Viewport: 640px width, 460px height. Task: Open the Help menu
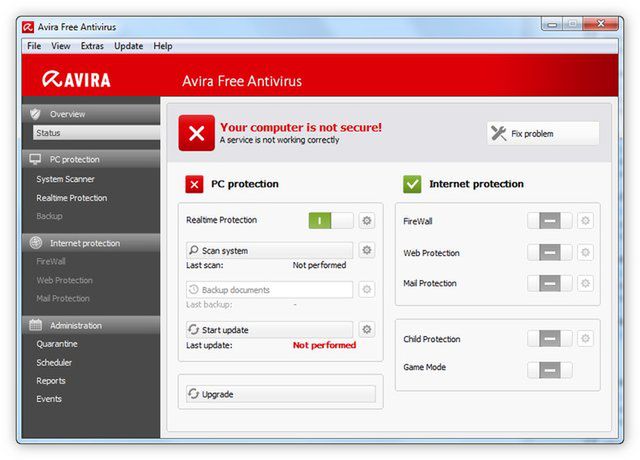pos(163,46)
